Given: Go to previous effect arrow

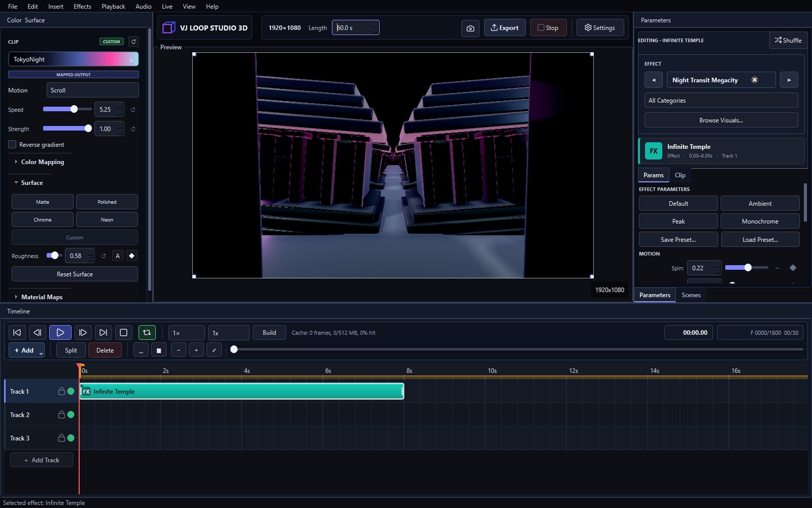Looking at the screenshot, I should point(654,80).
